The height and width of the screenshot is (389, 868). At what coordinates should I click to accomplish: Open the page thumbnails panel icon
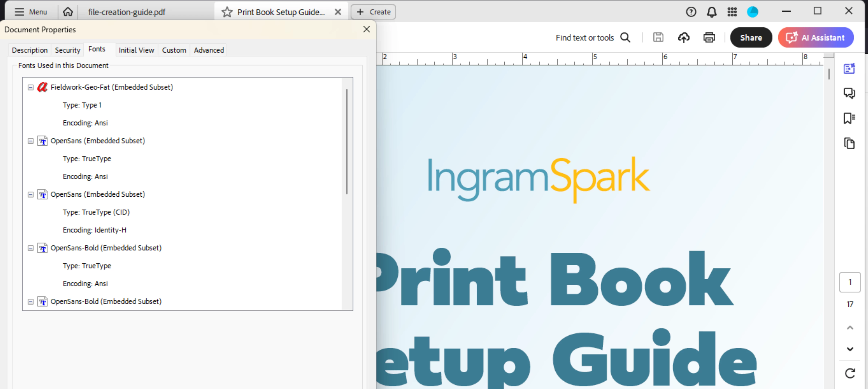pos(849,143)
